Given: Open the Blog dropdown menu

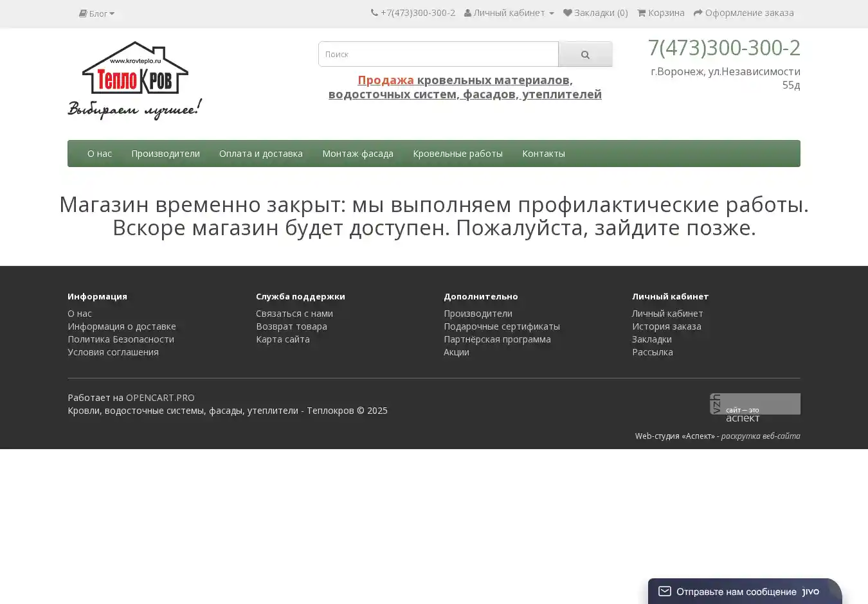Looking at the screenshot, I should [x=96, y=13].
